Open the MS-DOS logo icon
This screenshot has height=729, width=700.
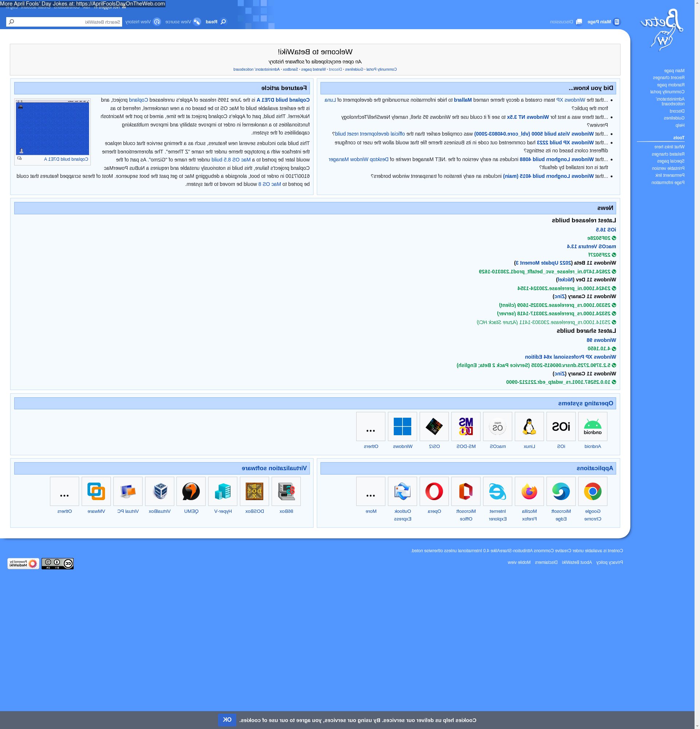[x=466, y=426]
